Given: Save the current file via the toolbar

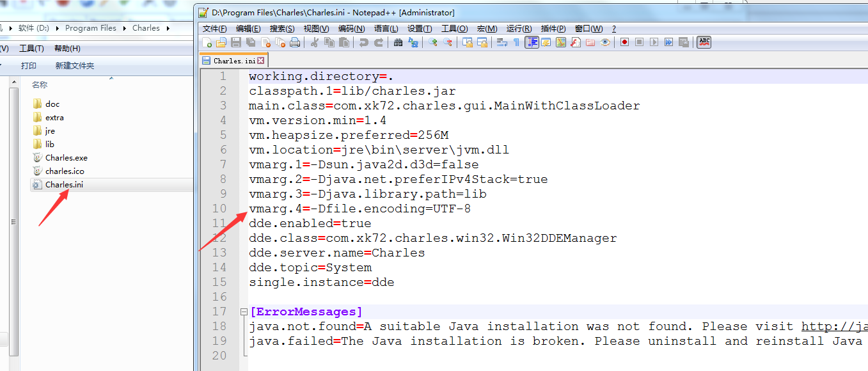Looking at the screenshot, I should (x=236, y=42).
